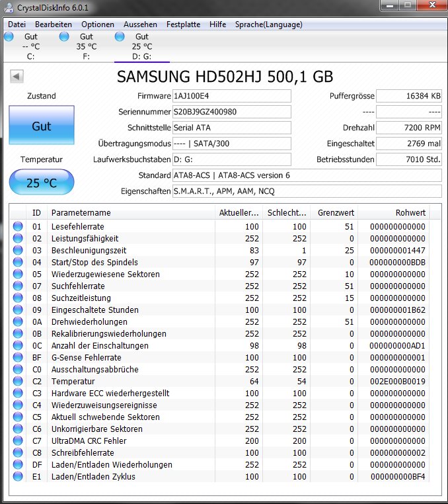Click status orb for Leistungsfähigkeit row
This screenshot has height=504, width=448.
coord(18,238)
